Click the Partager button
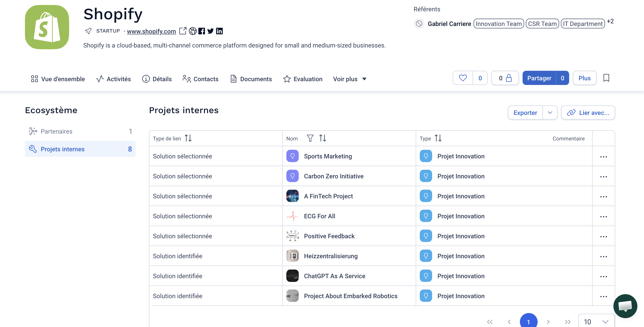644x327 pixels. [x=539, y=78]
